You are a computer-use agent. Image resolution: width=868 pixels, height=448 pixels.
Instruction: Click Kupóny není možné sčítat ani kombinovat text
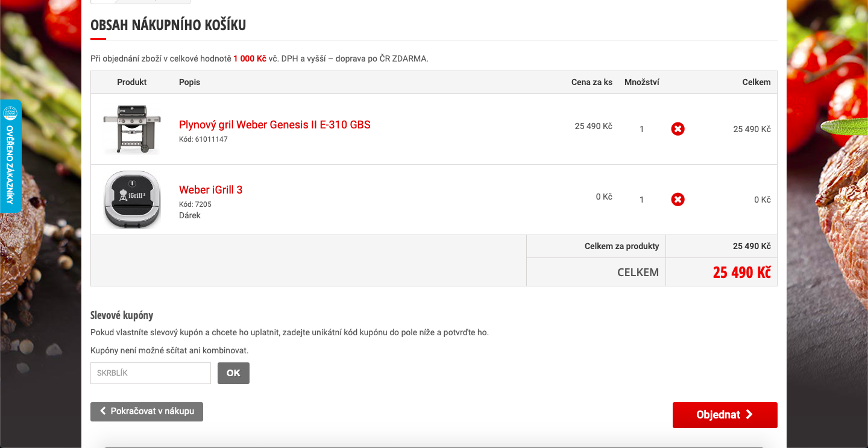pos(169,350)
